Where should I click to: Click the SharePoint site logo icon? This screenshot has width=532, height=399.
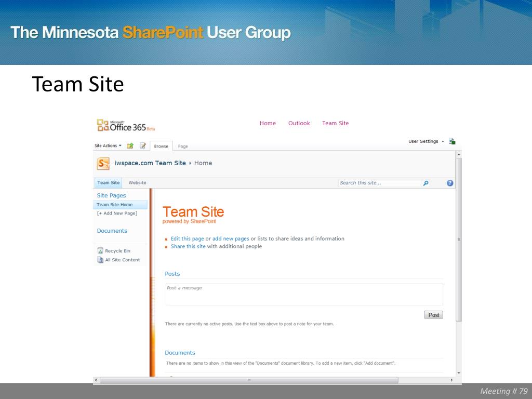103,164
